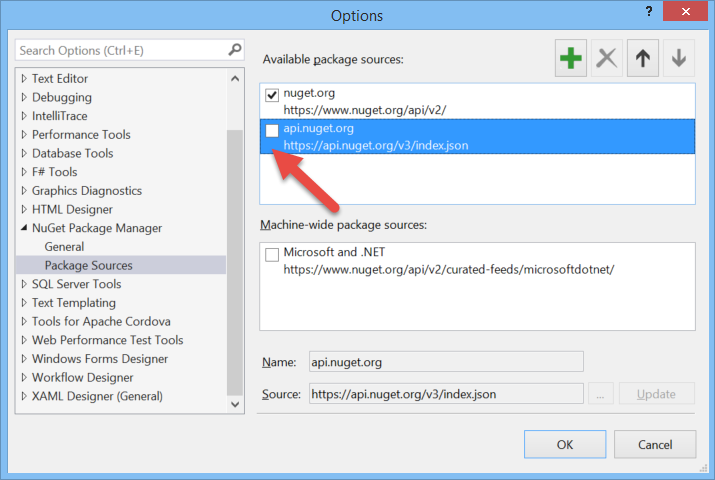This screenshot has height=480, width=715.
Task: Expand the IntelliTrace node
Action: point(24,116)
